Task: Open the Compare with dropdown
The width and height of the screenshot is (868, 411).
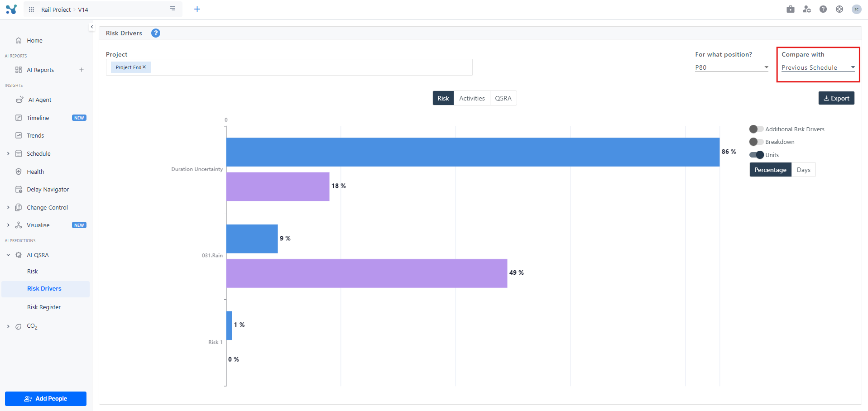Action: tap(818, 67)
